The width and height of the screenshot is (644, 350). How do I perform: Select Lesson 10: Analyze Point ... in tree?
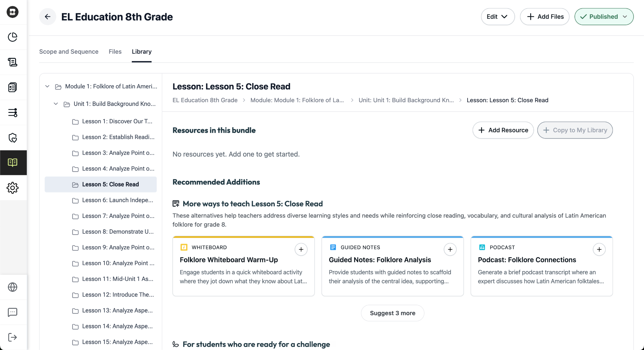tap(101, 263)
